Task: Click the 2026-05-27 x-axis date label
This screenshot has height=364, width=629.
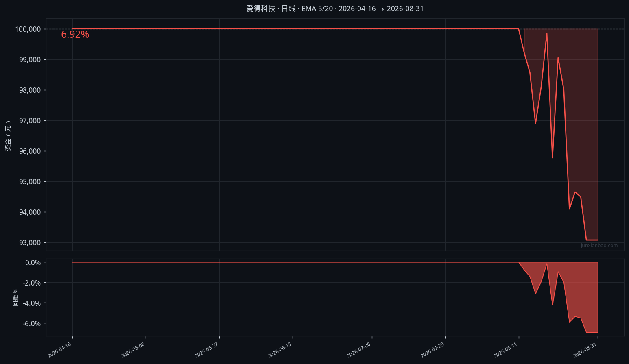Action: (207, 350)
